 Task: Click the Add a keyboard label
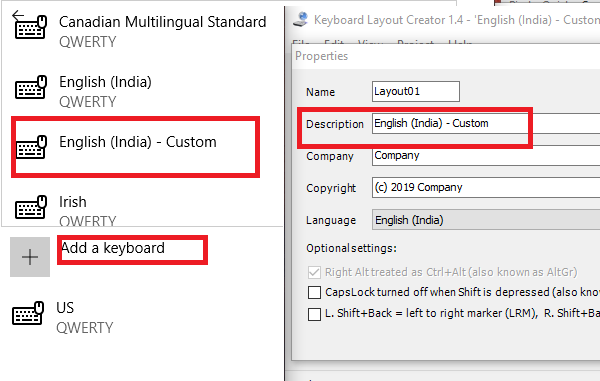(x=113, y=248)
